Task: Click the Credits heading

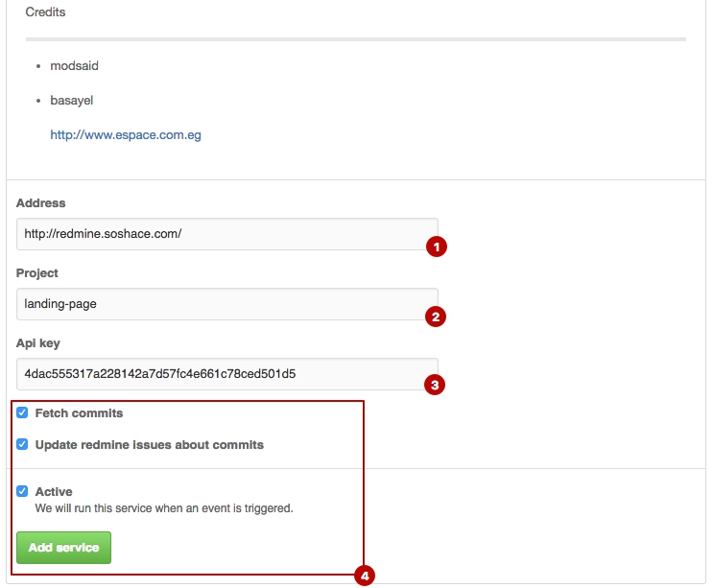Action: click(x=45, y=12)
